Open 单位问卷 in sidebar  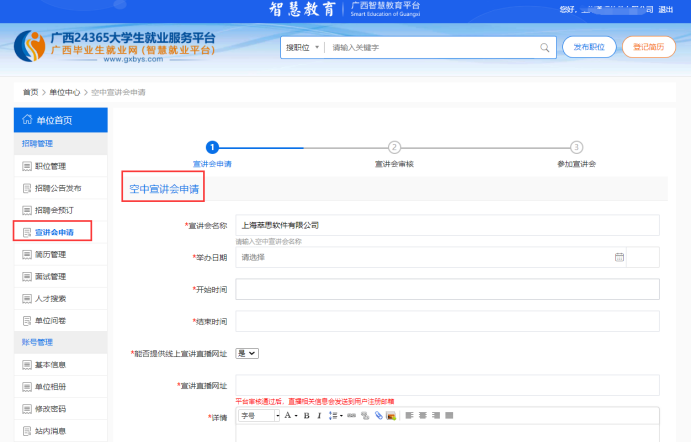click(61, 321)
